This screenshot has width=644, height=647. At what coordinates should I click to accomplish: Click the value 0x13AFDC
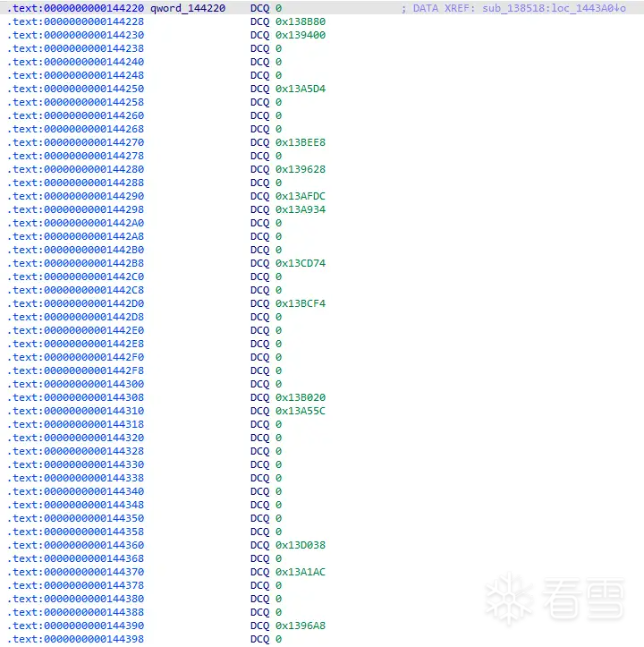pos(301,196)
